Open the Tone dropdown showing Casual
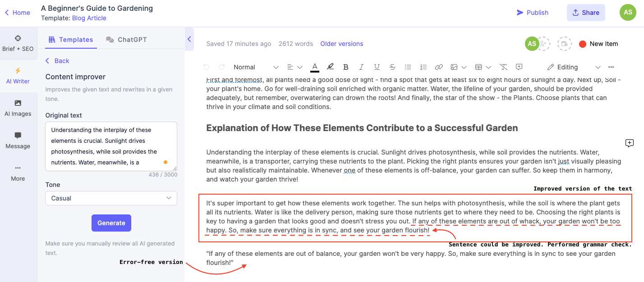Image resolution: width=644 pixels, height=282 pixels. point(111,198)
